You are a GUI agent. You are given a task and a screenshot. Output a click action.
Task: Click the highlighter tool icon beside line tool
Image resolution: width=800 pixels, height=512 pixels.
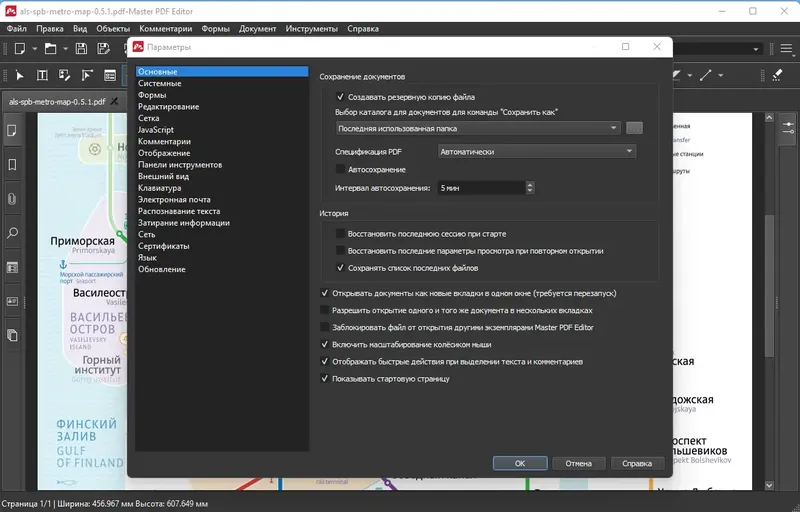(677, 75)
